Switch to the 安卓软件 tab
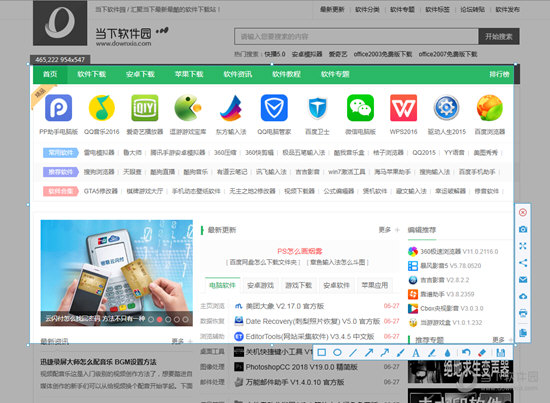Image resolution: width=550 pixels, height=403 pixels. pyautogui.click(x=336, y=286)
